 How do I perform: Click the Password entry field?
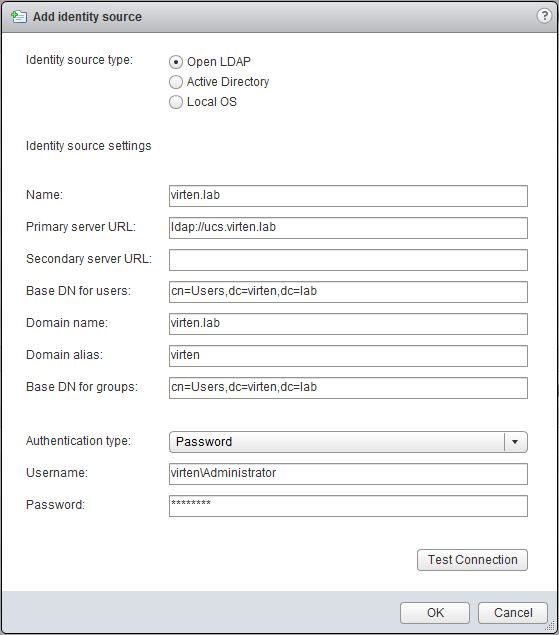(348, 506)
